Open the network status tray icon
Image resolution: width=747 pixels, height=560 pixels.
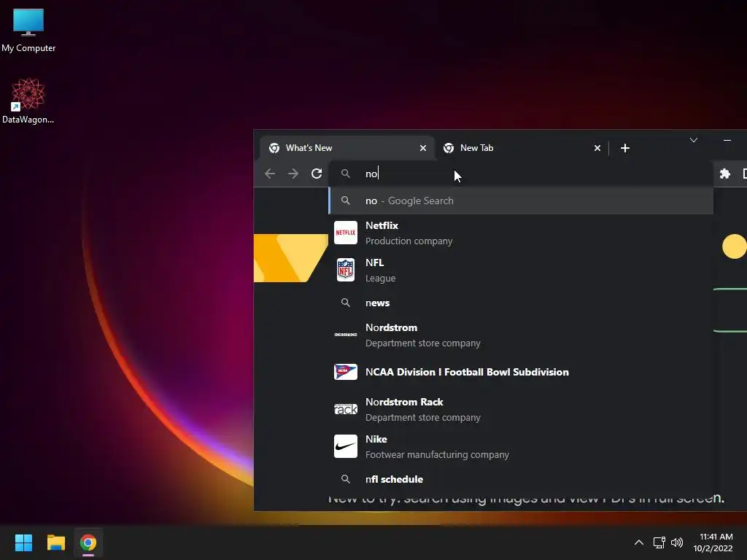(659, 542)
